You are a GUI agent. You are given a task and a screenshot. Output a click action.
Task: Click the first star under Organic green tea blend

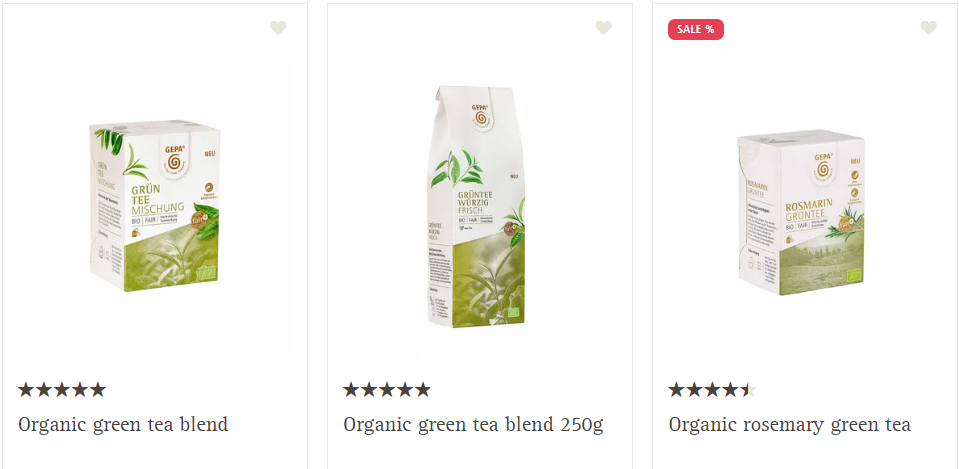[26, 390]
